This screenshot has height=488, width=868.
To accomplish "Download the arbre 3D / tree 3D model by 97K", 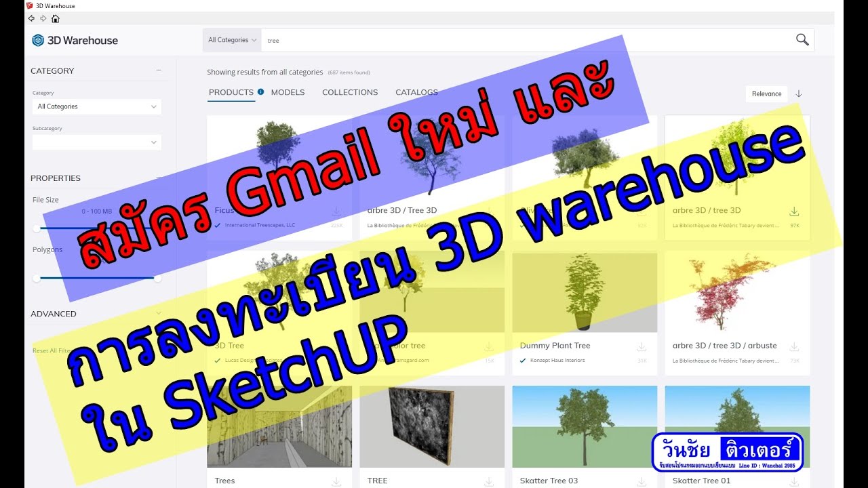I will click(x=794, y=212).
